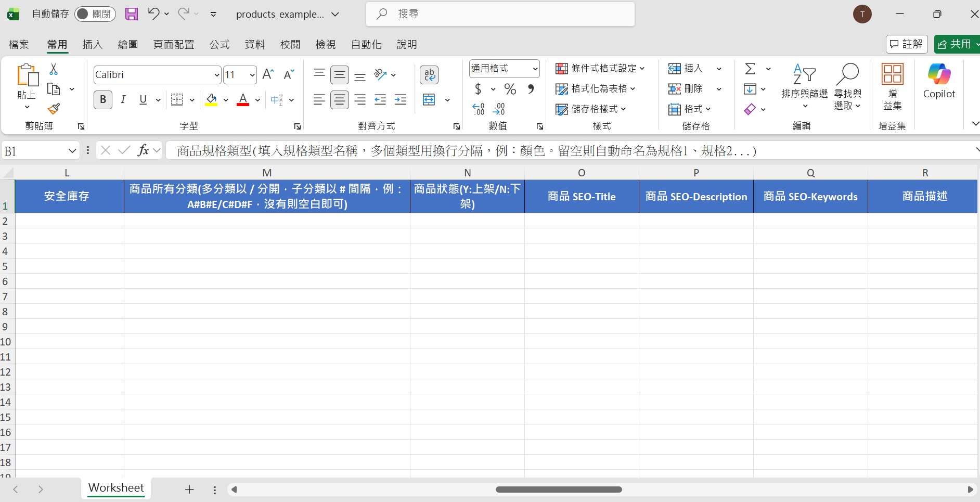Viewport: 980px width, 502px height.
Task: Open the 檔案 (File) menu
Action: point(19,45)
